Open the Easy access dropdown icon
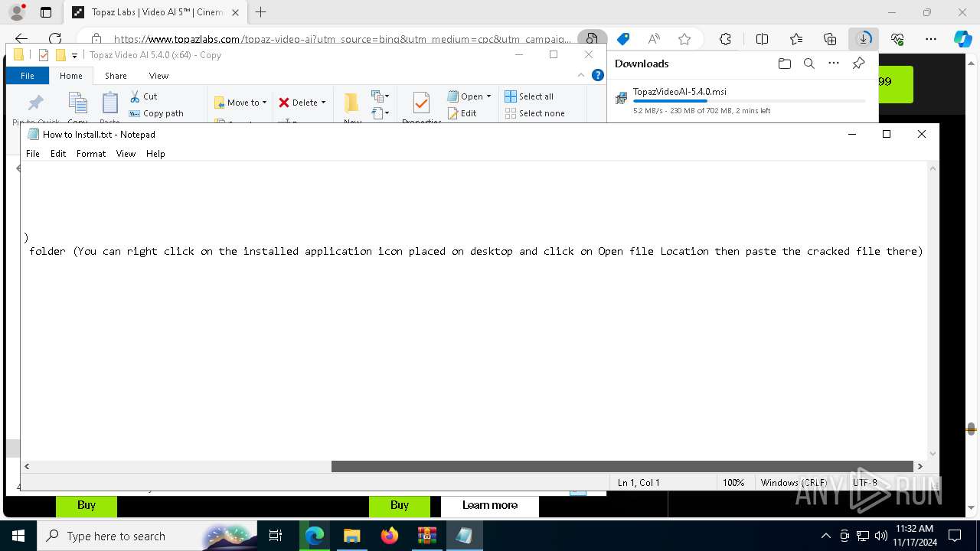This screenshot has height=551, width=980. [x=381, y=113]
